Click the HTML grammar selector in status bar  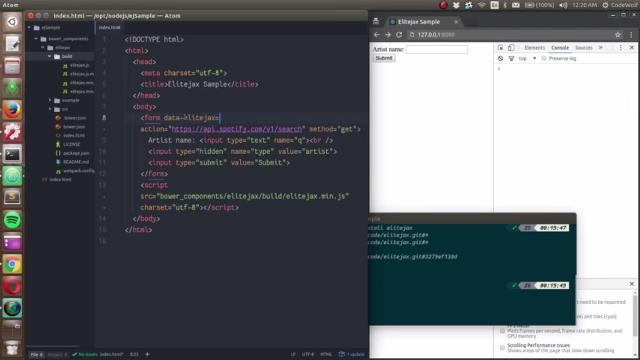326,354
